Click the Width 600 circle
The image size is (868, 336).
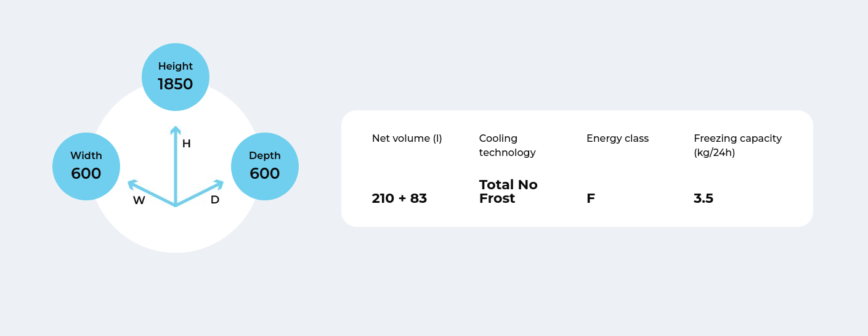click(86, 166)
